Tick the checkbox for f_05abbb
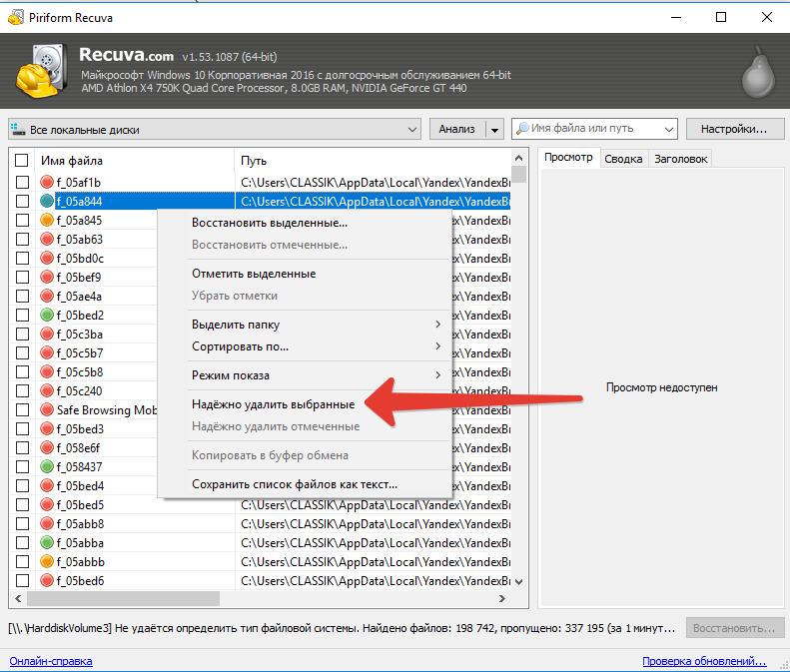The width and height of the screenshot is (790, 672). pos(21,562)
